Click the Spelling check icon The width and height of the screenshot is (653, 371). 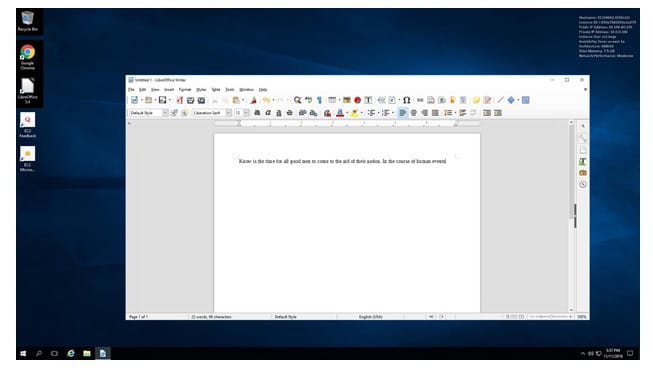309,100
